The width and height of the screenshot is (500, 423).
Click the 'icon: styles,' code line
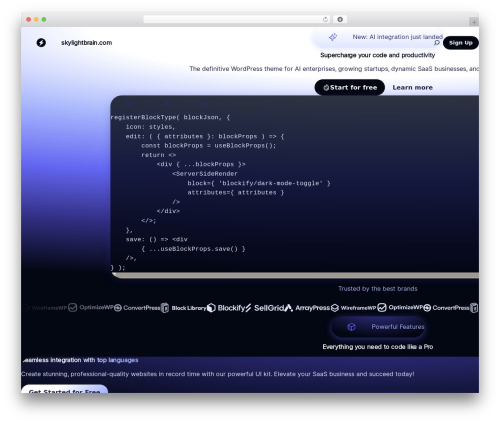tap(150, 127)
